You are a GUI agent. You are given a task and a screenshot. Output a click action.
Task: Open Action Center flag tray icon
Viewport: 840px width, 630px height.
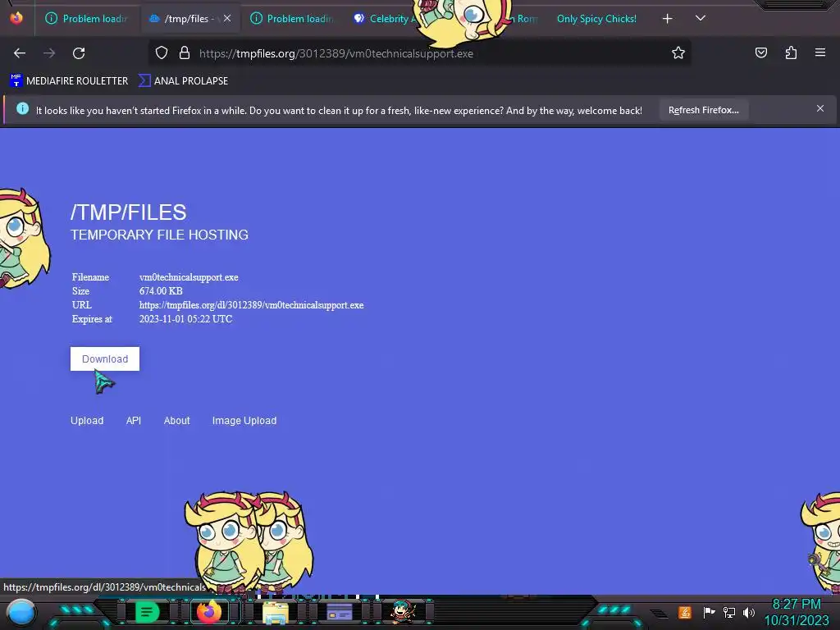(709, 612)
